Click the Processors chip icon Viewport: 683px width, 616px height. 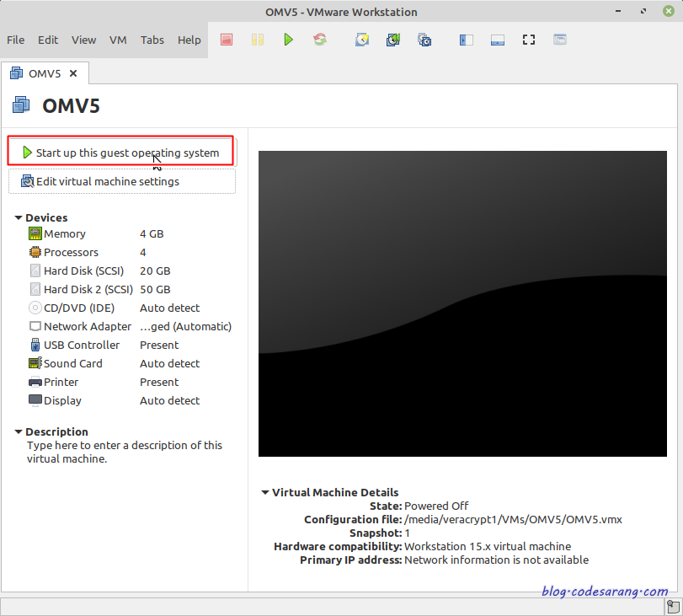pos(35,252)
